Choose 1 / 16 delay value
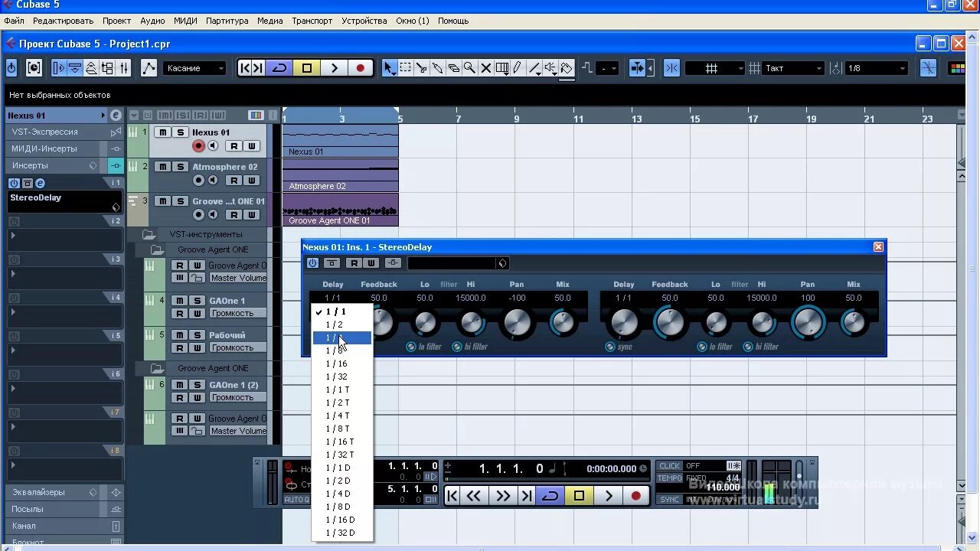The height and width of the screenshot is (551, 980). pos(341,364)
